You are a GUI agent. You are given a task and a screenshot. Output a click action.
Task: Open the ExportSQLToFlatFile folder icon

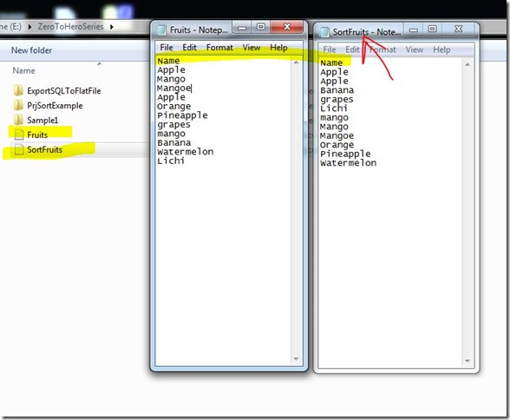[18, 90]
